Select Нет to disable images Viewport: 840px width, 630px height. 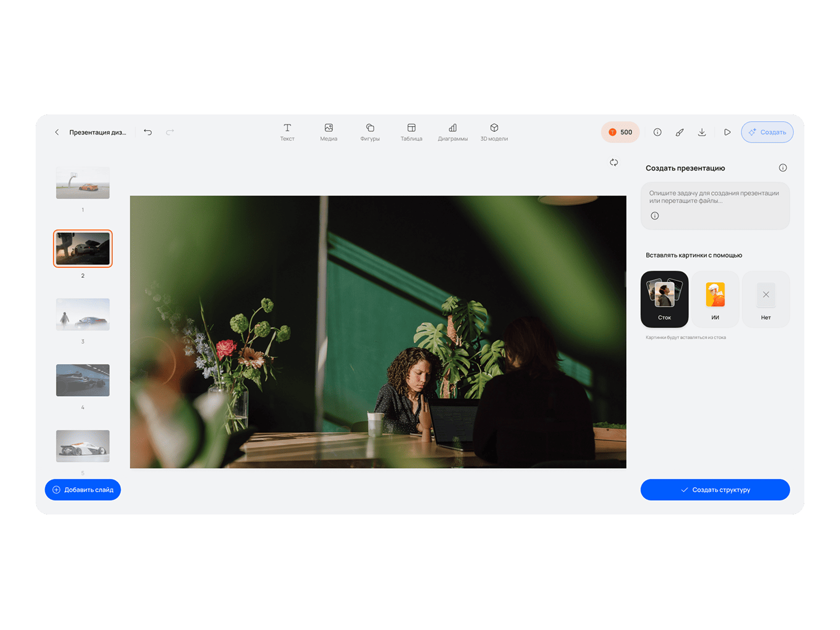[x=766, y=299]
